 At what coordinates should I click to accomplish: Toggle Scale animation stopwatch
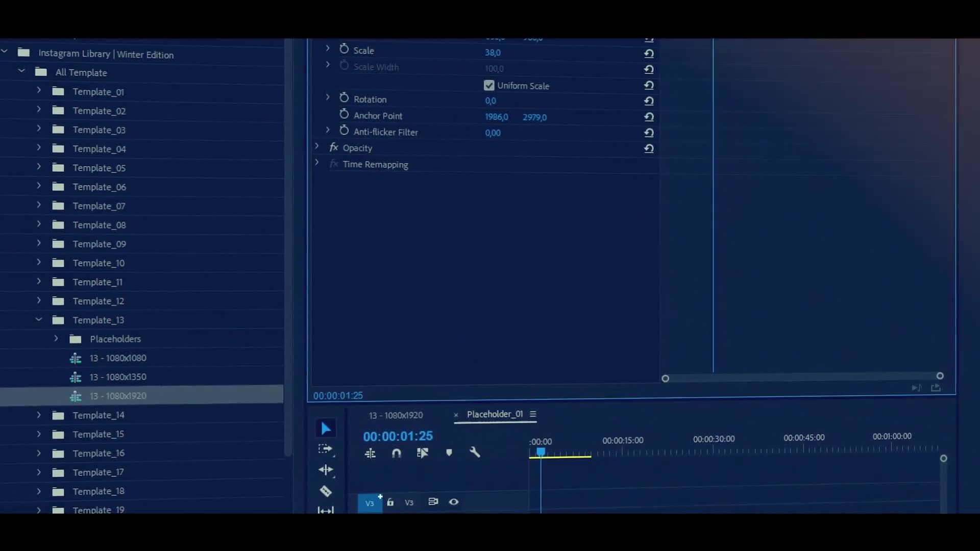pyautogui.click(x=344, y=49)
